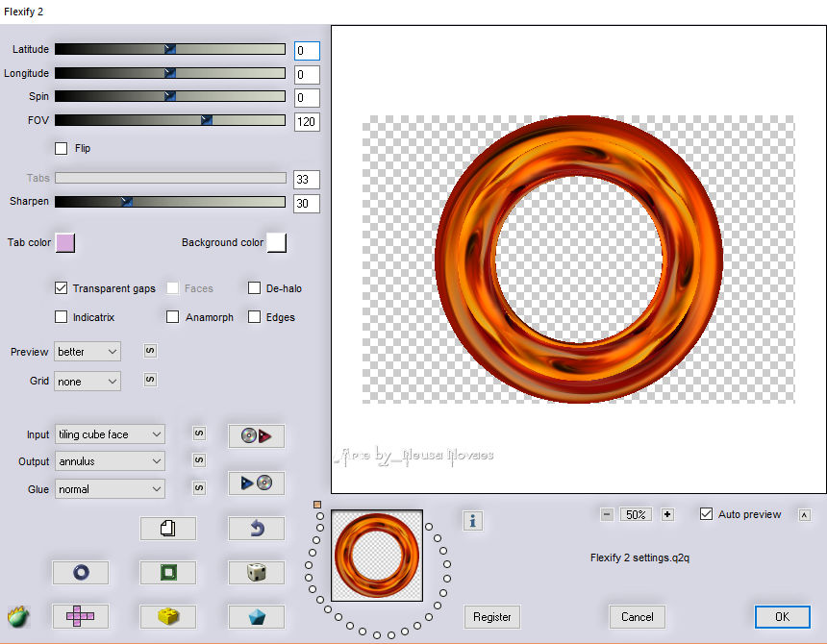Click the play-to-disc save preset icon button
The image size is (827, 644).
pos(257,483)
